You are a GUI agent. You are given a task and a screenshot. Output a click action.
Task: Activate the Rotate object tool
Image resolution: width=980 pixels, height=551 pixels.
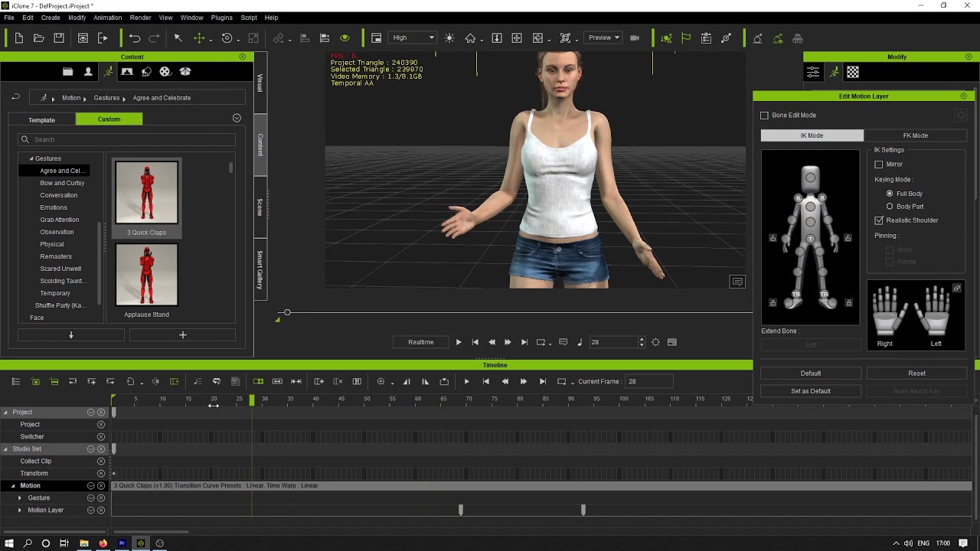227,38
